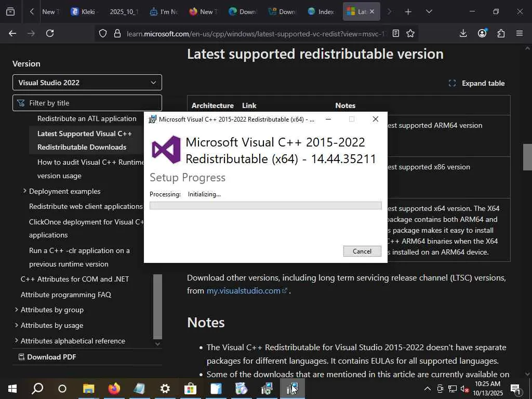Viewport: 532px width, 399px height.
Task: Switch to the I'm Not robot tab
Action: [x=165, y=11]
